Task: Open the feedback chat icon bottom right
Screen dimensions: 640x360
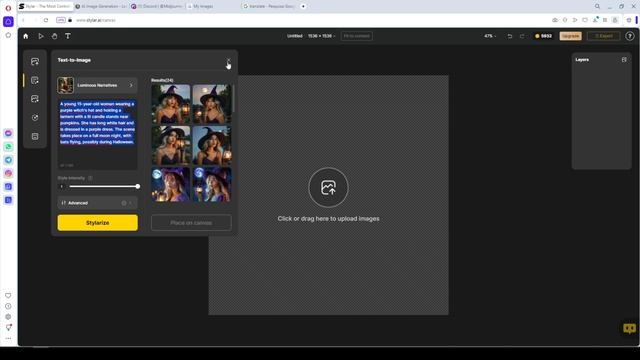Action: pyautogui.click(x=629, y=328)
